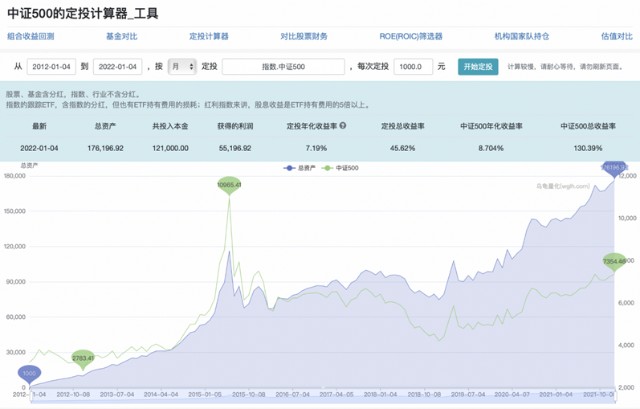Expand the 月 frequency dropdown
Viewport: 640px width, 409px height.
(182, 67)
